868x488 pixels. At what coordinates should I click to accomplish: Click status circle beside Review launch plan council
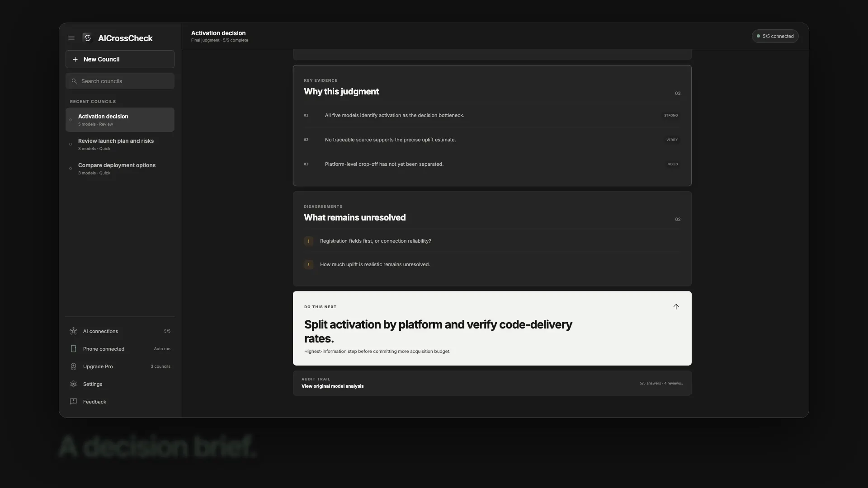(x=71, y=144)
